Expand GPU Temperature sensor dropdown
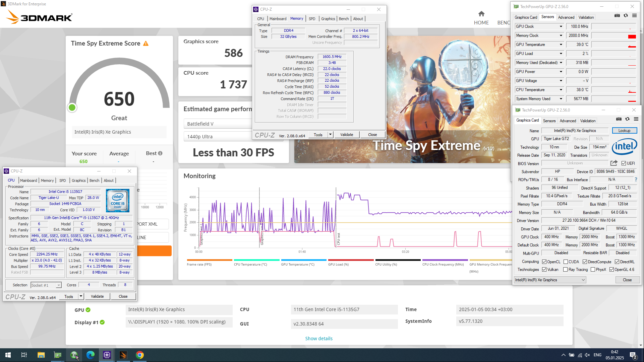 pyautogui.click(x=561, y=45)
